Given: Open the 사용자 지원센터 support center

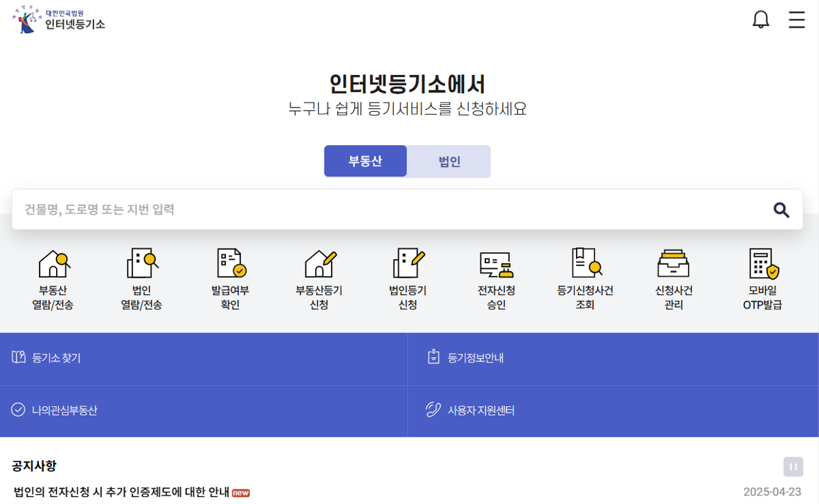Looking at the screenshot, I should [481, 410].
